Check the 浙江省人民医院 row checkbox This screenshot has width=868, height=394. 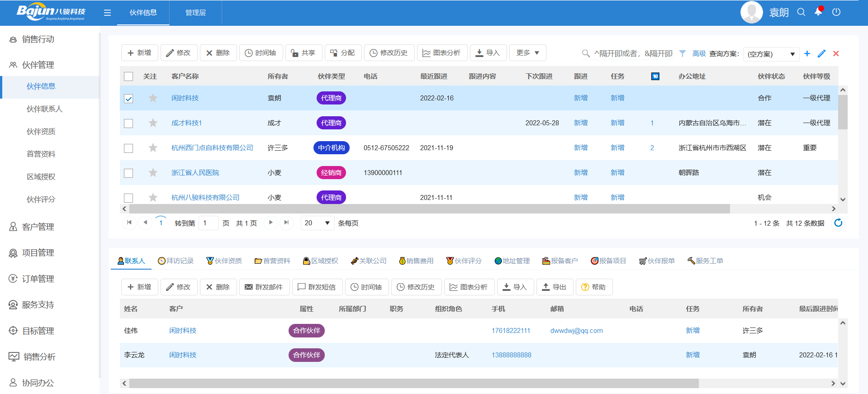(x=128, y=173)
